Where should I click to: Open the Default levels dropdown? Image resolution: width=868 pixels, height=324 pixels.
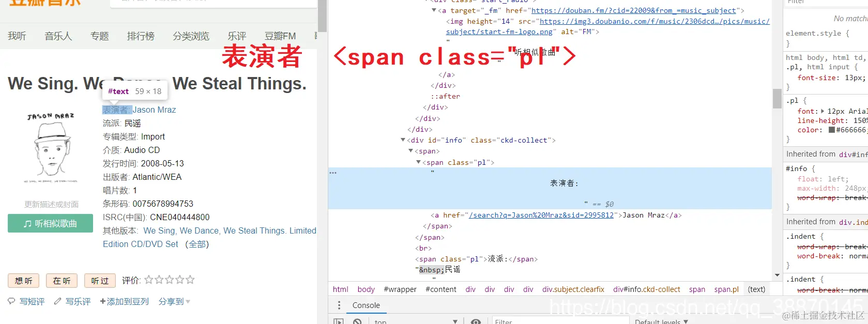(661, 322)
